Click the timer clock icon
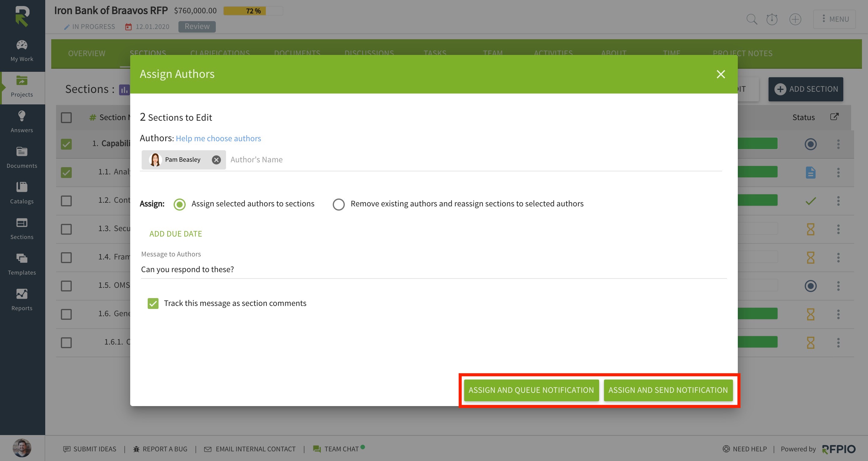Image resolution: width=868 pixels, height=461 pixels. 772,19
